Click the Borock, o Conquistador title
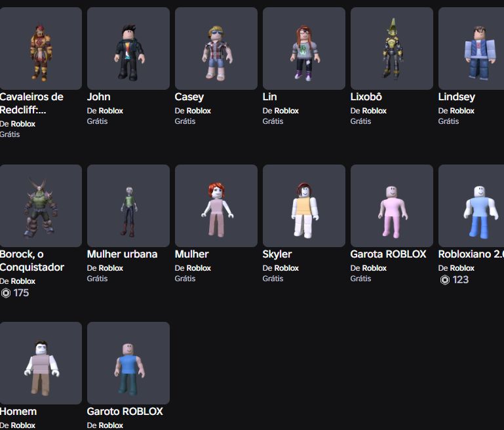This screenshot has height=430, width=504. tap(32, 261)
